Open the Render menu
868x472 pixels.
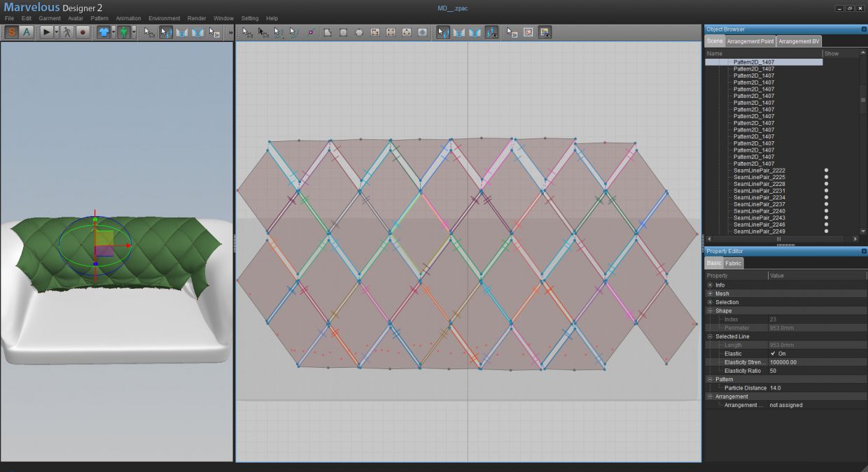pyautogui.click(x=197, y=18)
